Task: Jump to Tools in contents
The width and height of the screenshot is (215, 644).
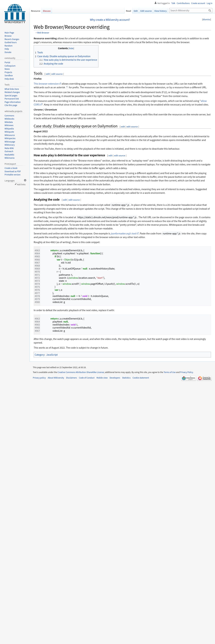Action: [x=40, y=52]
